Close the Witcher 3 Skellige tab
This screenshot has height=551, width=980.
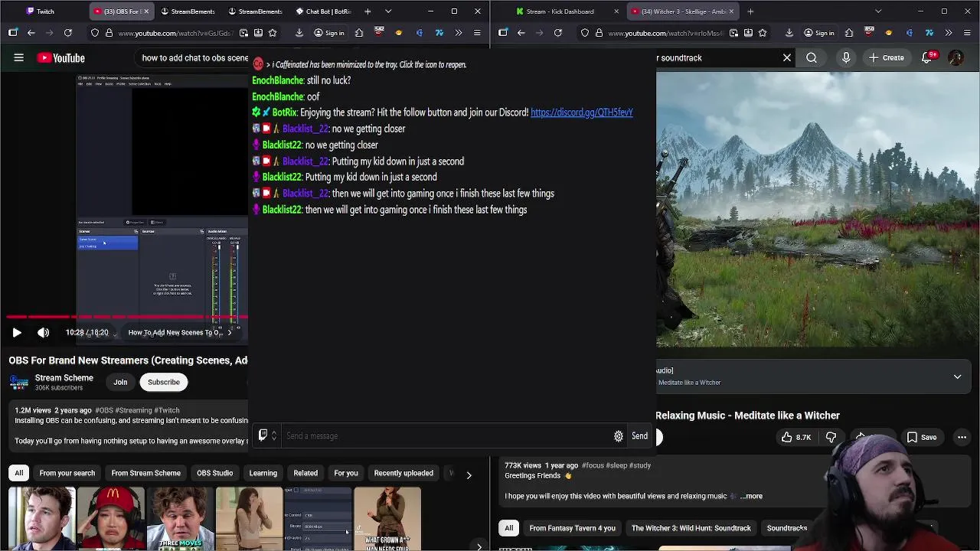[731, 11]
